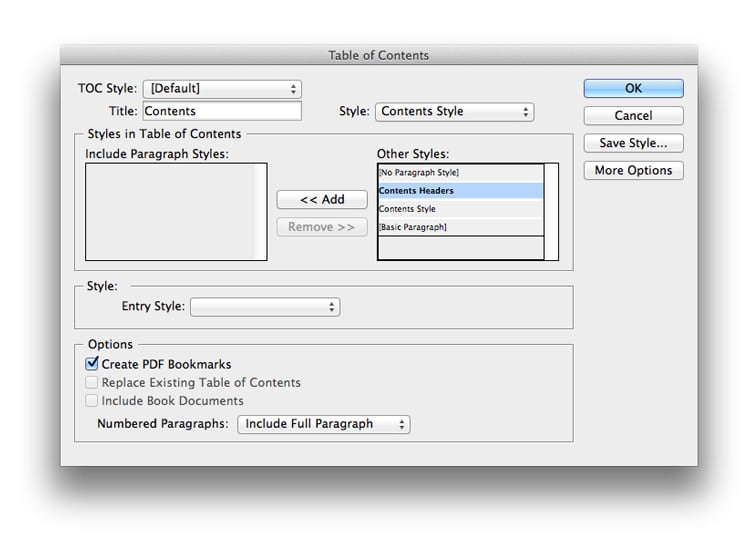Click the Other Styles list scrollbar
The image size is (750, 533).
551,212
